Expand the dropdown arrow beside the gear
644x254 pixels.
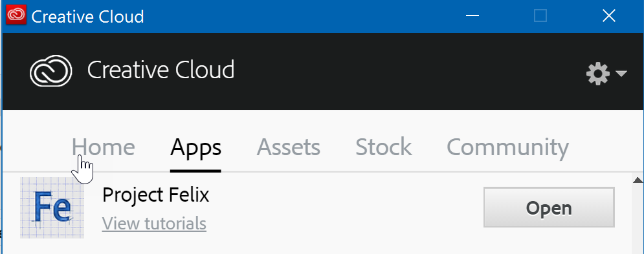coord(621,74)
